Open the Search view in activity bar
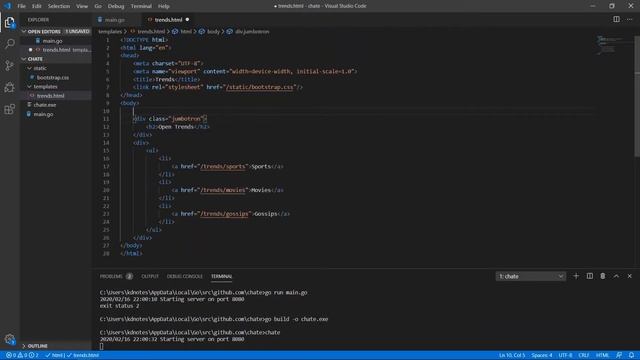640x360 pixels. click(10, 44)
